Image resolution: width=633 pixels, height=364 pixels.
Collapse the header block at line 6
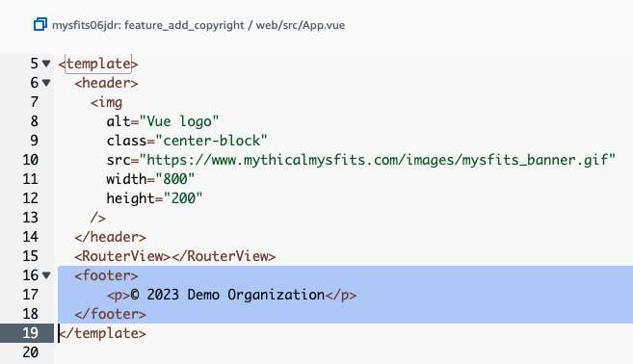pyautogui.click(x=46, y=83)
